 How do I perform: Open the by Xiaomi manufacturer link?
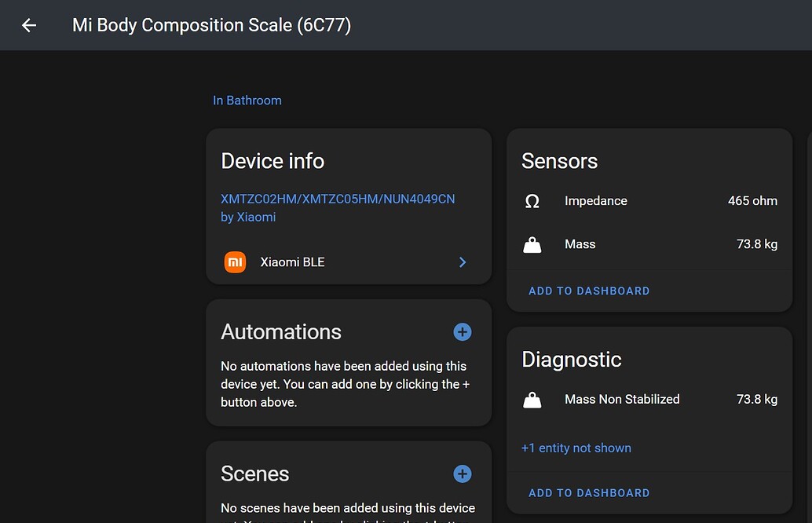click(x=248, y=217)
